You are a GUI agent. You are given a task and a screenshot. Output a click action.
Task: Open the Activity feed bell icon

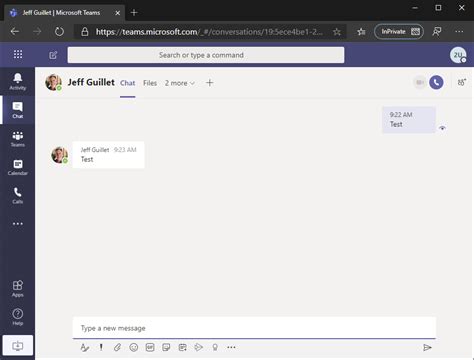point(17,82)
